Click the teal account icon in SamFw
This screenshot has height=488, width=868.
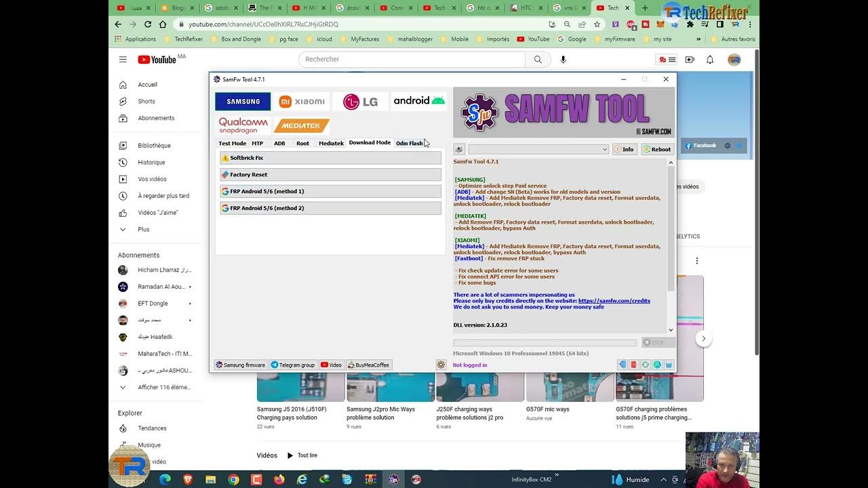click(x=657, y=365)
